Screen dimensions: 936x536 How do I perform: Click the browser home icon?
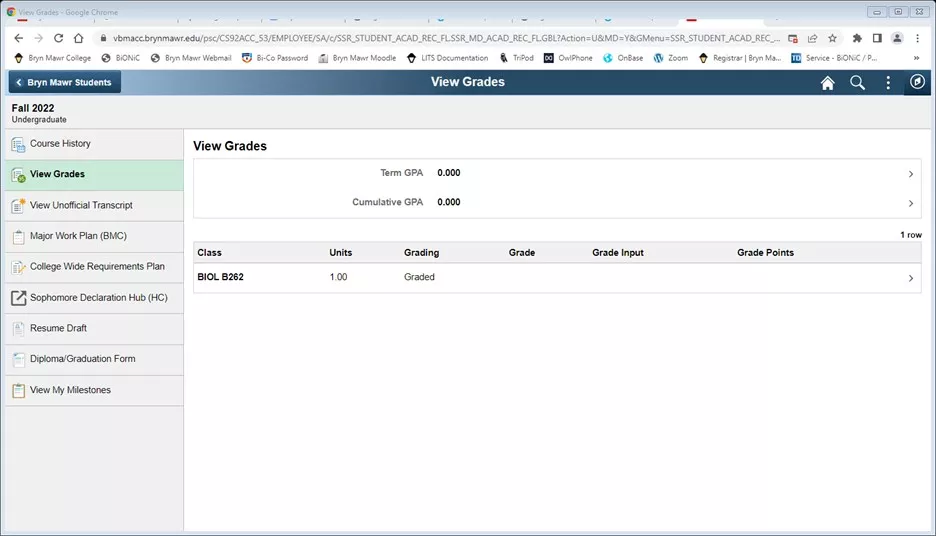(78, 38)
